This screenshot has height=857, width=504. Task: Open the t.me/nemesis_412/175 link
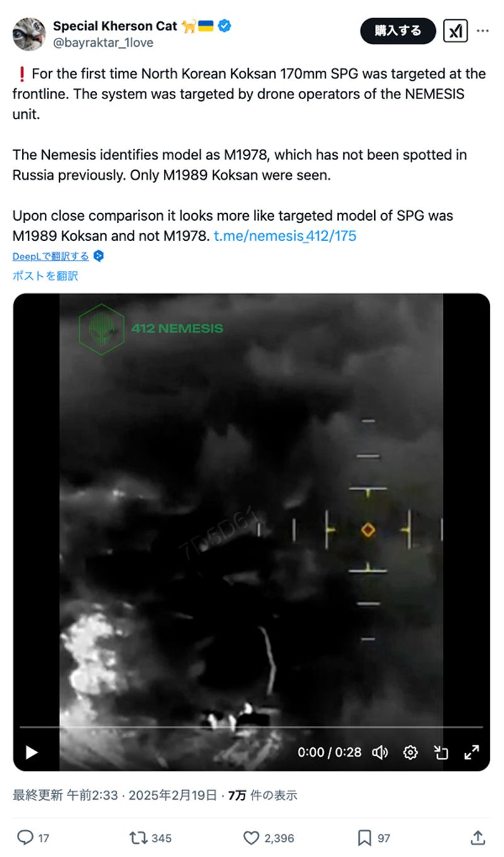pos(285,236)
